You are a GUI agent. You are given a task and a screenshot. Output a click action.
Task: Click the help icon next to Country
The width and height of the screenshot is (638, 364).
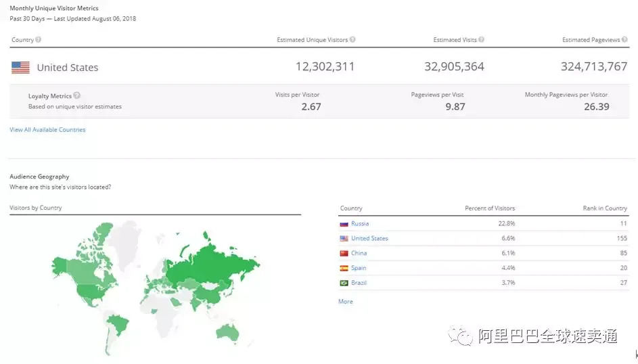pyautogui.click(x=39, y=39)
